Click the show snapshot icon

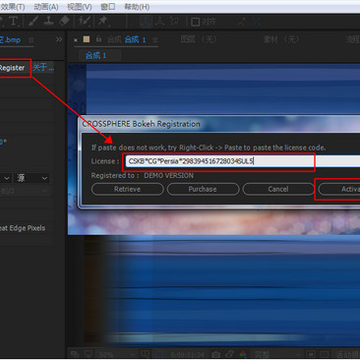click(229, 354)
